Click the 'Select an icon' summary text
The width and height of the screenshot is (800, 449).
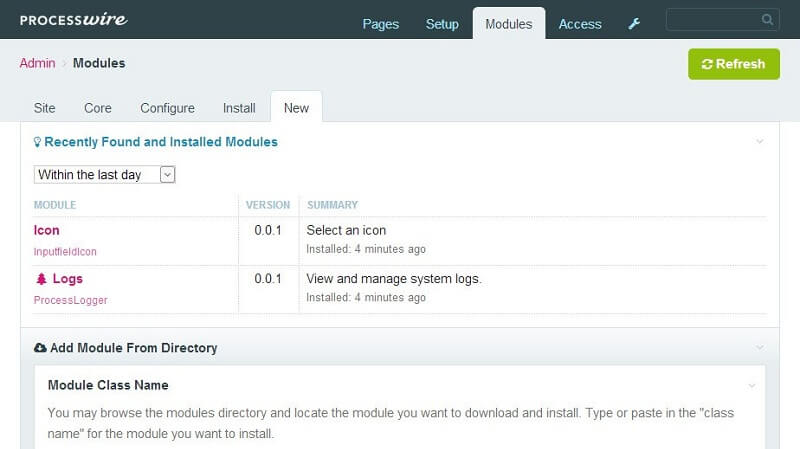tap(346, 230)
